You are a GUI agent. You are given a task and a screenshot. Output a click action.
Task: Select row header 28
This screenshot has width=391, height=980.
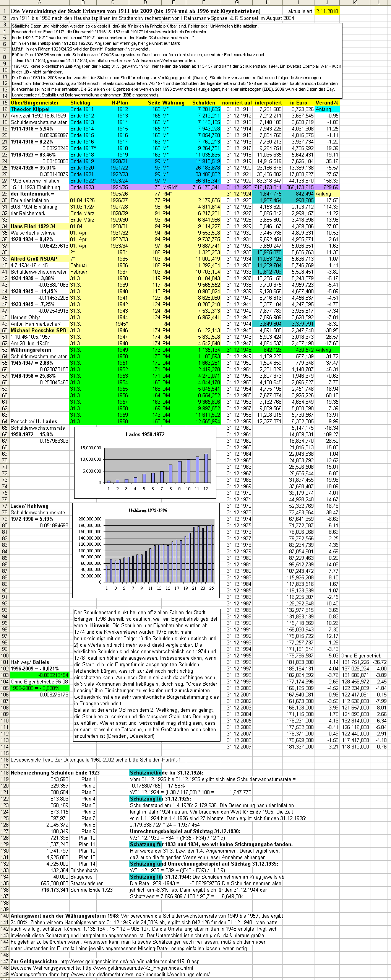(5, 187)
